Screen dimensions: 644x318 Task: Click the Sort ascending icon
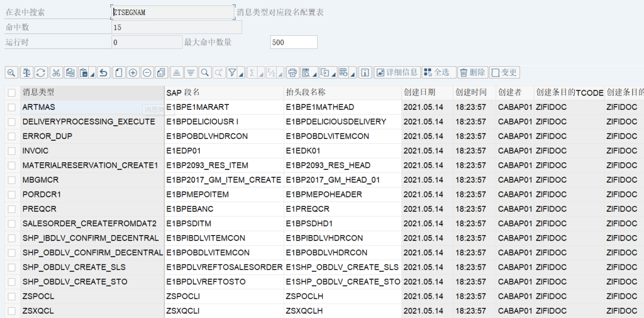tap(176, 73)
